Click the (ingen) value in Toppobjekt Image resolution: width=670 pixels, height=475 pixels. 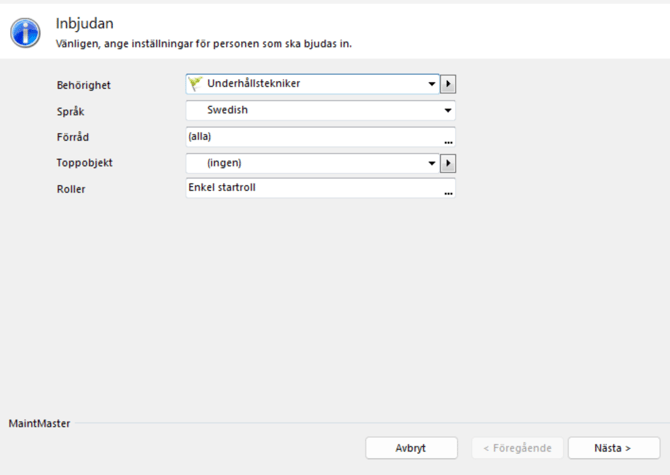point(224,163)
